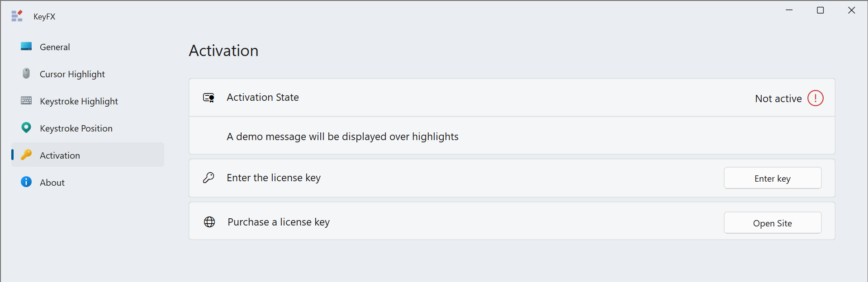Screen dimensions: 868x282
Task: Click the red Not active warning icon
Action: [815, 98]
